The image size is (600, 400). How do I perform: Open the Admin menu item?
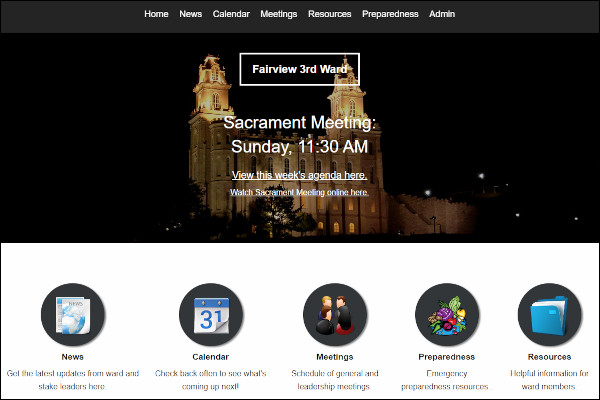442,15
